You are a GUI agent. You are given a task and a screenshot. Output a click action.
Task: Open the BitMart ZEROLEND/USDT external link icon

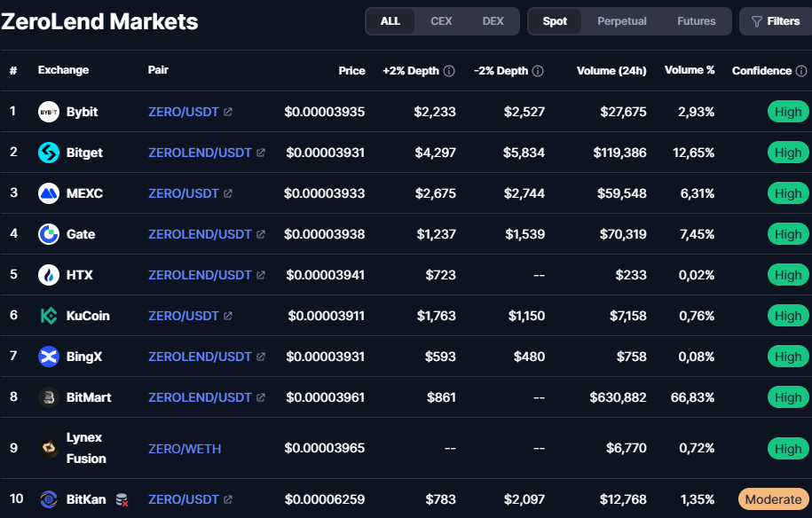click(261, 397)
